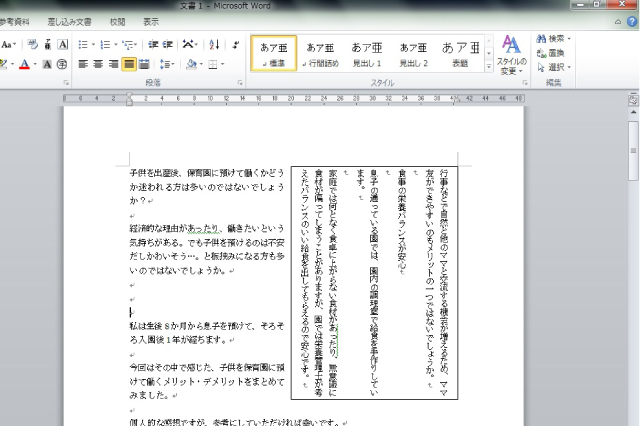Screen dimensions: 640x426
Task: Open the shading color dropdown arrow
Action: pos(201,64)
